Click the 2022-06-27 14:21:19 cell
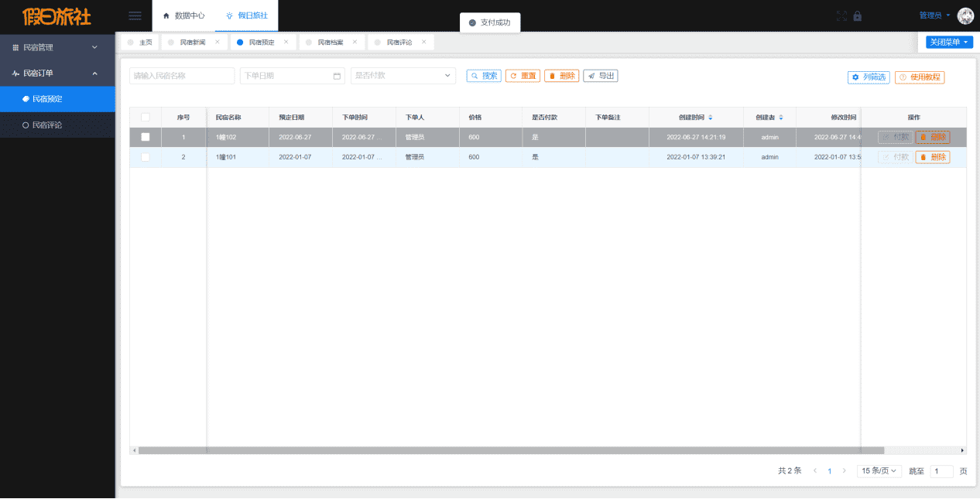The height and width of the screenshot is (499, 980). pyautogui.click(x=696, y=137)
